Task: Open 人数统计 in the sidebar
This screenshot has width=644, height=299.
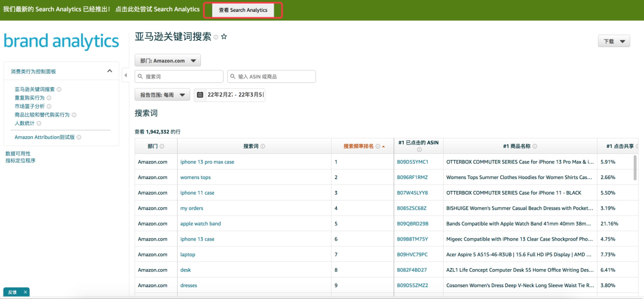Action: coord(24,123)
